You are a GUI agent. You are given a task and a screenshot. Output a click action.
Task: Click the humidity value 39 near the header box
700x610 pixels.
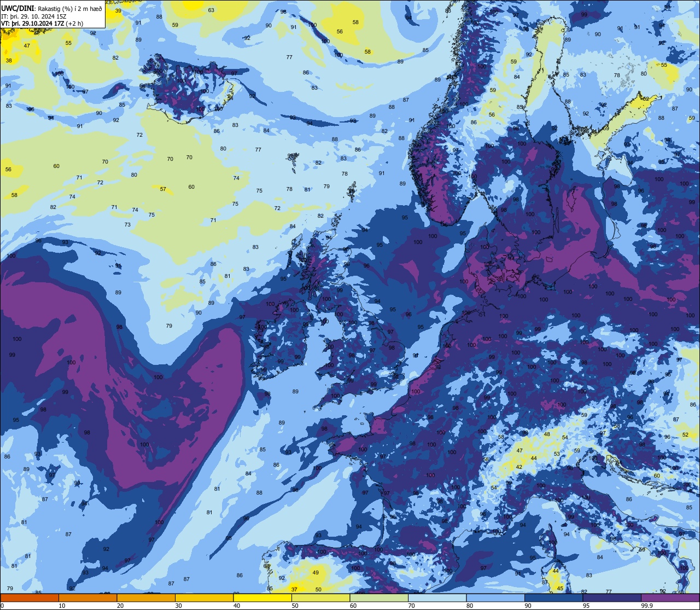click(118, 10)
